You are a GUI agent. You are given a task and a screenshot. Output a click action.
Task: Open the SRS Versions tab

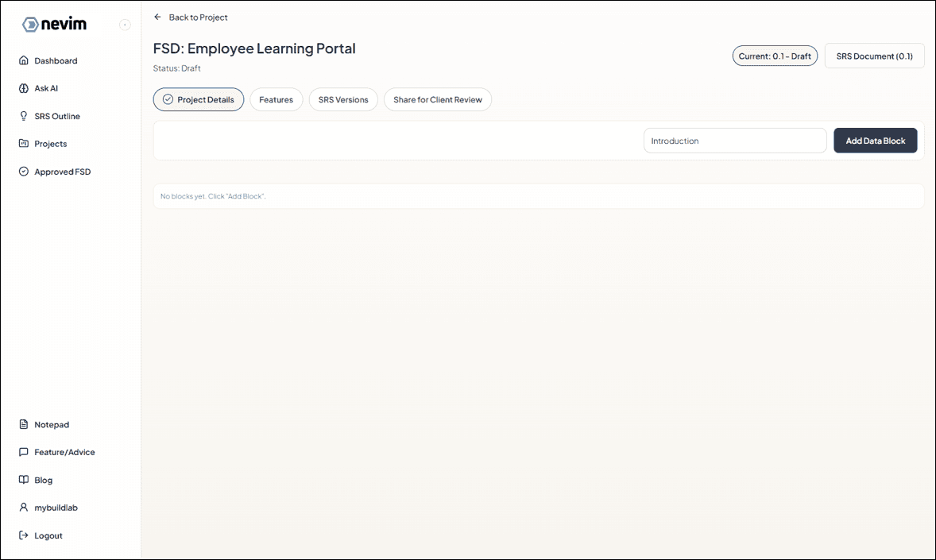tap(342, 99)
